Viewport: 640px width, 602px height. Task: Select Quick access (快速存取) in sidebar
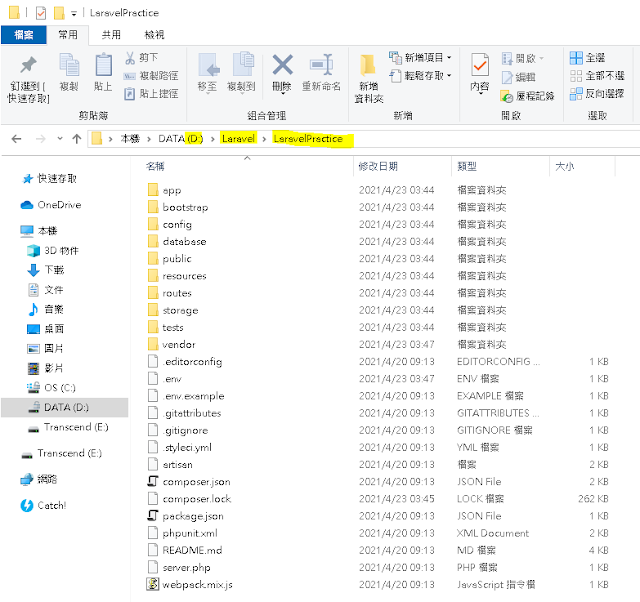(x=49, y=179)
